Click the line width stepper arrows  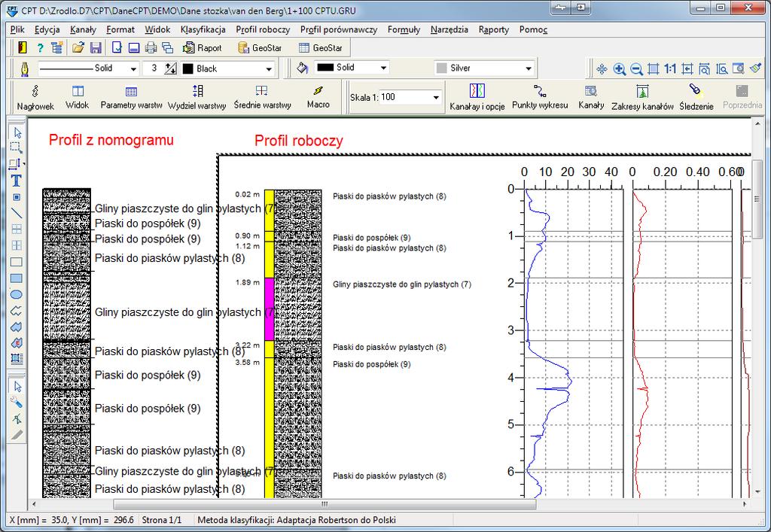tap(171, 68)
